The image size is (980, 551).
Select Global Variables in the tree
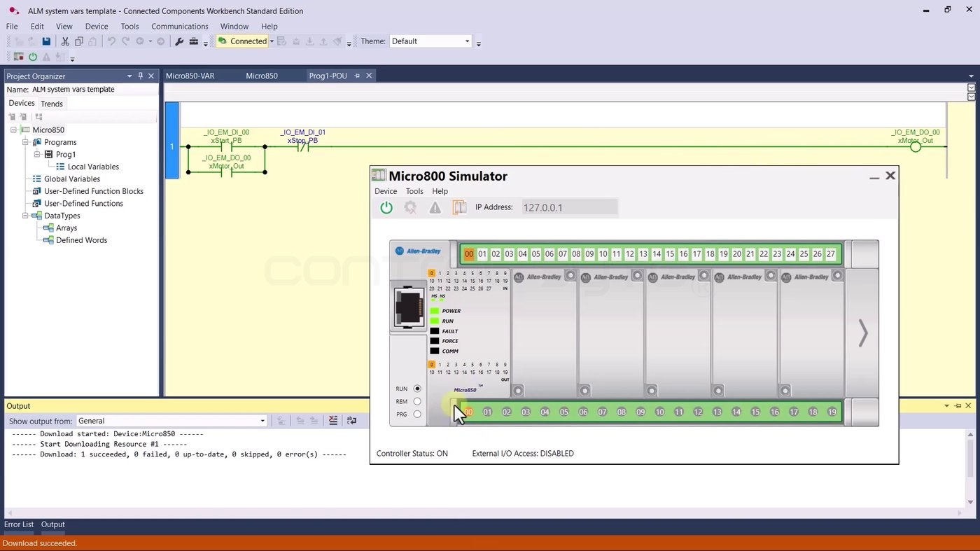click(x=72, y=179)
